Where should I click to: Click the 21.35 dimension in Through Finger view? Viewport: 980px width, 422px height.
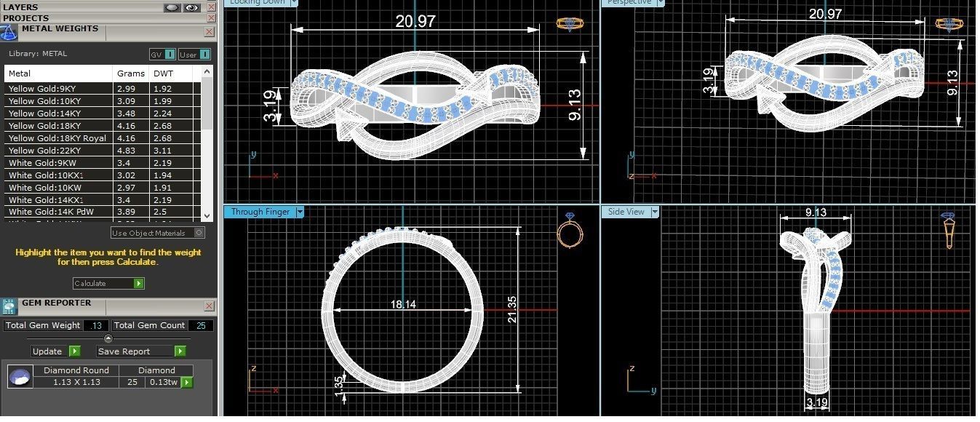point(511,310)
